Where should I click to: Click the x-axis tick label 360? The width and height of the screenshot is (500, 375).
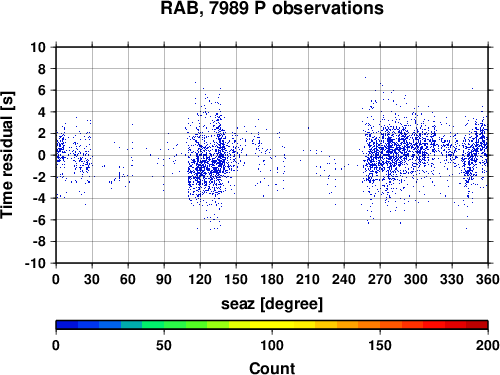(488, 279)
